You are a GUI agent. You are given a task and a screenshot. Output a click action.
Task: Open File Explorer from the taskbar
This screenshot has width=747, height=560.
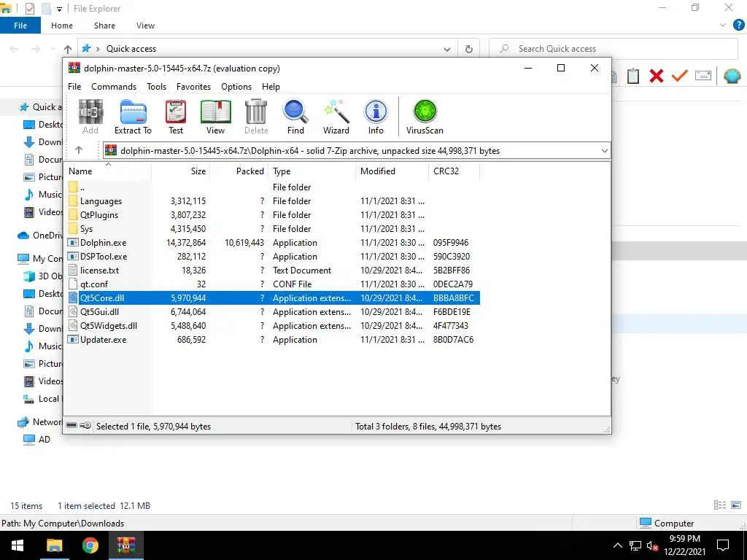pos(54,545)
